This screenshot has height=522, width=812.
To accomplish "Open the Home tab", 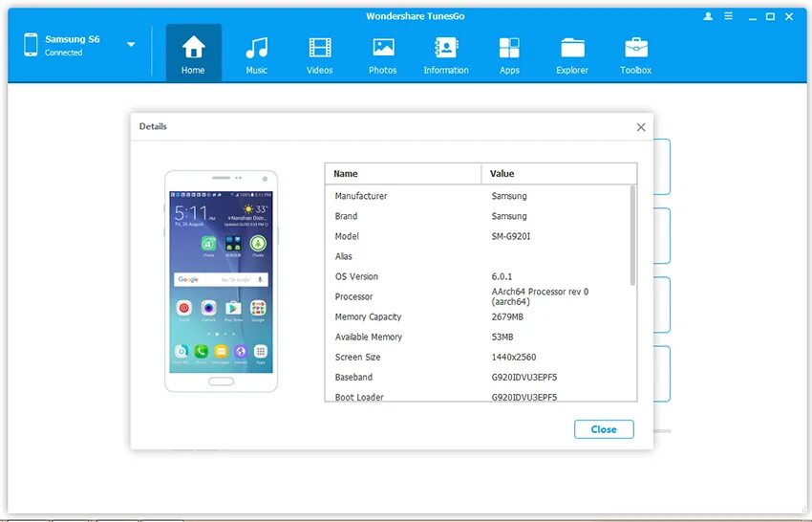I will coord(193,54).
